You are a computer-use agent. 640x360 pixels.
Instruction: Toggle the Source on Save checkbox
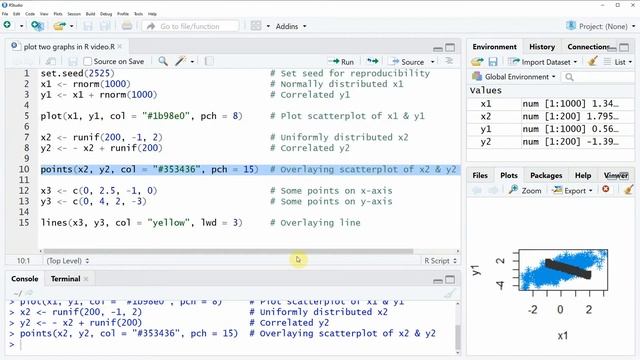pyautogui.click(x=87, y=62)
